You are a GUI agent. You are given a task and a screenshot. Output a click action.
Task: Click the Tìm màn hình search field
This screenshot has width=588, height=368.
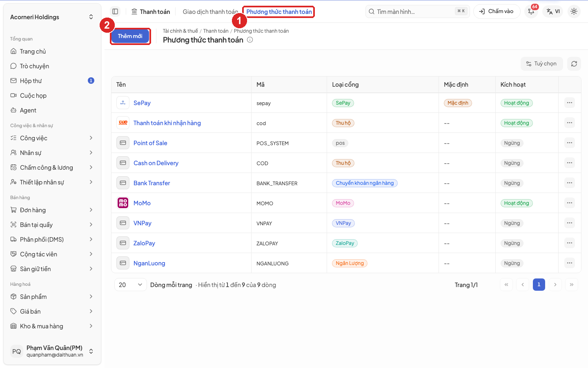(x=417, y=11)
